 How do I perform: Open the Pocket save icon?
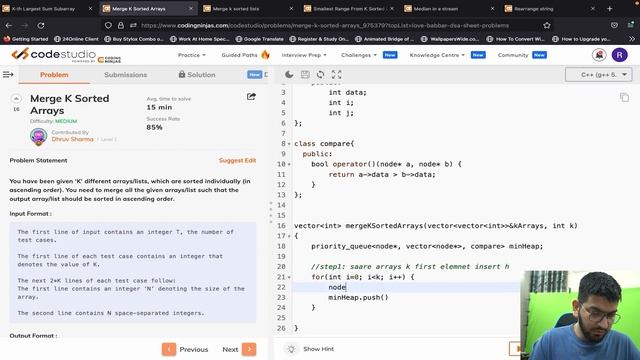coord(614,25)
